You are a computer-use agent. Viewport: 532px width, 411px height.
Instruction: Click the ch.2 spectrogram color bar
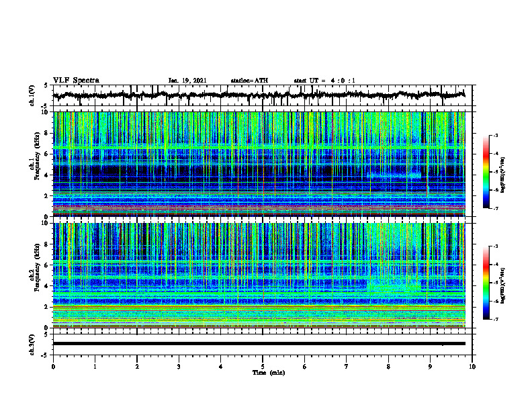point(486,283)
